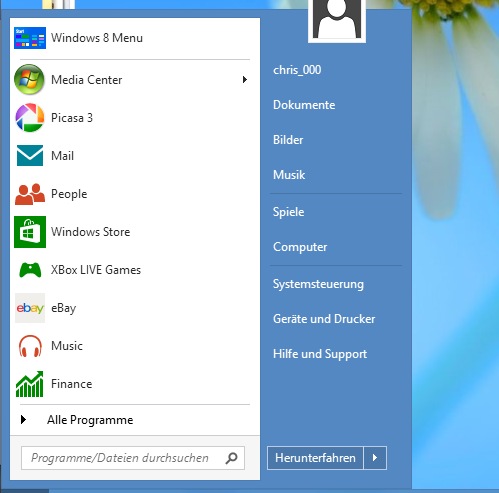This screenshot has width=499, height=493.
Task: Open the shutdown options arrow
Action: pos(375,458)
